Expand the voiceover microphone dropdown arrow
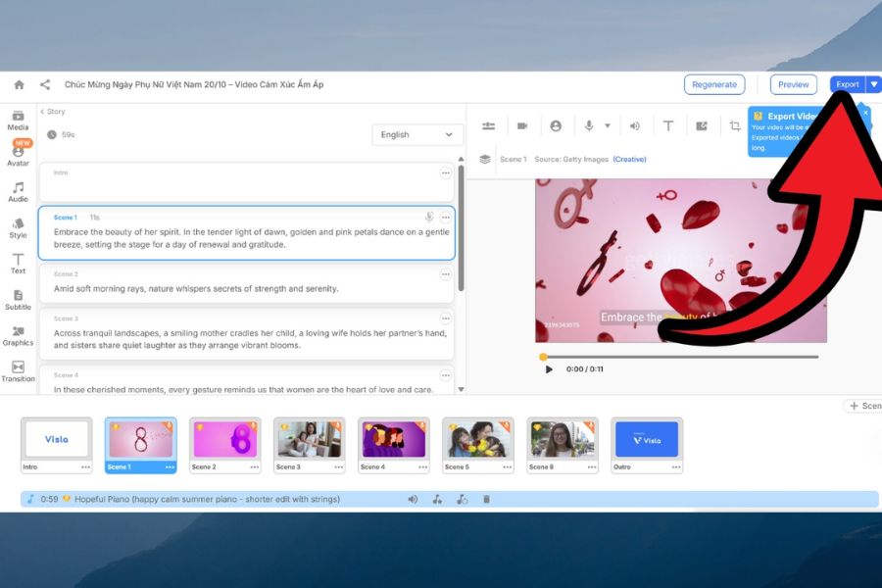The image size is (882, 588). (608, 126)
